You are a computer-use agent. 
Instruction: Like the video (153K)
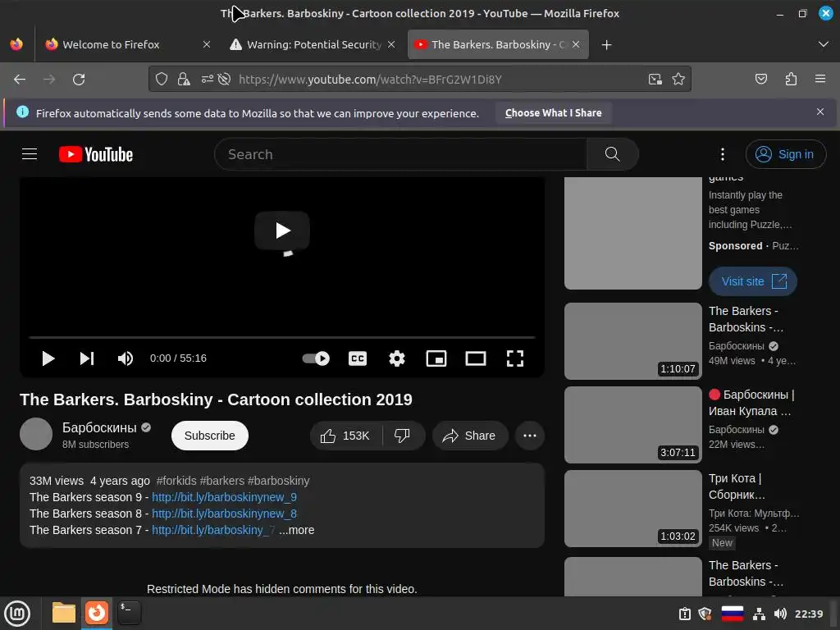[346, 436]
